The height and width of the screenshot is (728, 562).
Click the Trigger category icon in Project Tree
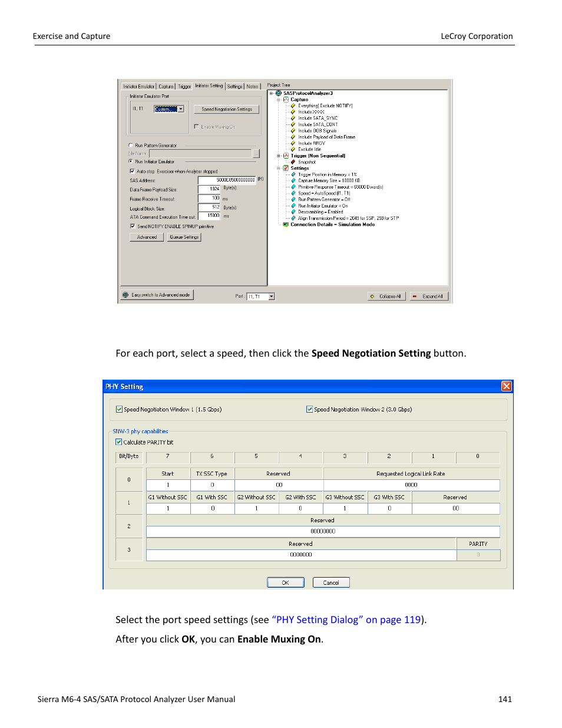click(286, 156)
